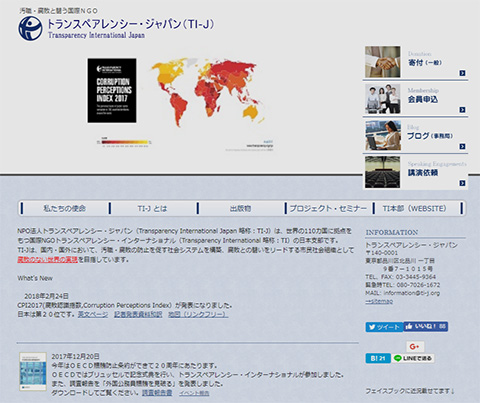Click the Facebook いいね！ like button
This screenshot has width=480, height=403.
click(426, 326)
